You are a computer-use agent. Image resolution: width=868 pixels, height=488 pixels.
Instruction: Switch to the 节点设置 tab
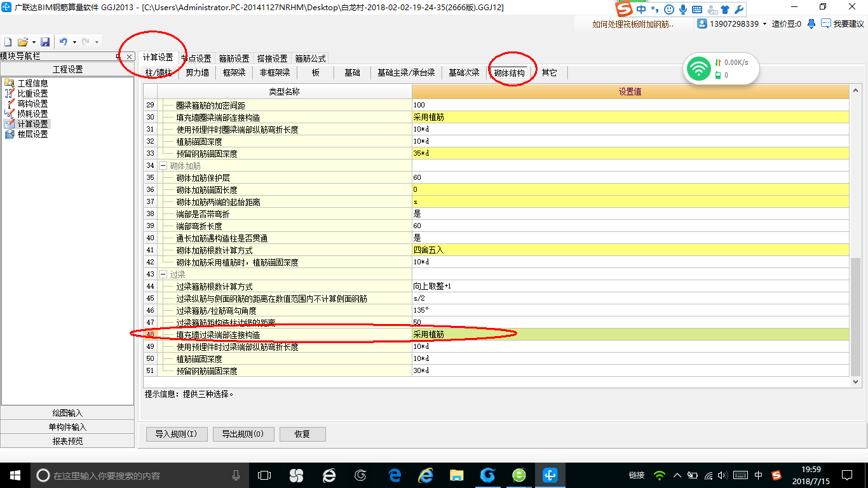(x=196, y=58)
